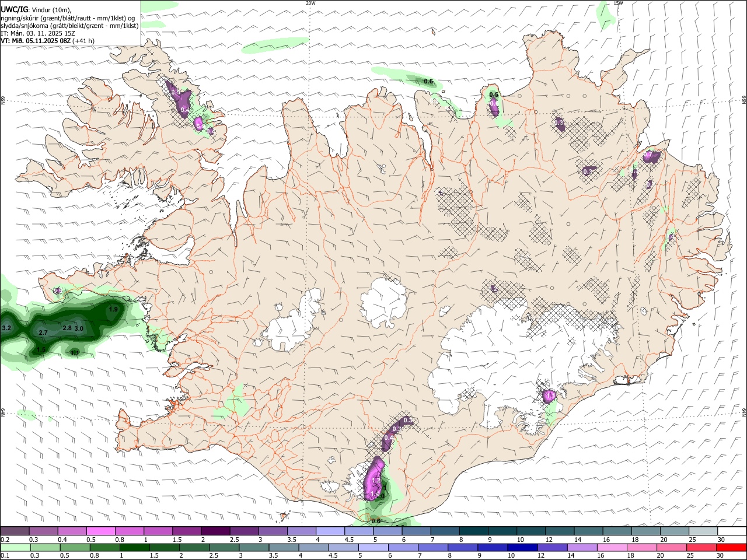Click the dark purple top-row swatch above 0.2
Image resolution: width=747 pixels, height=560 pixels.
tap(15, 531)
